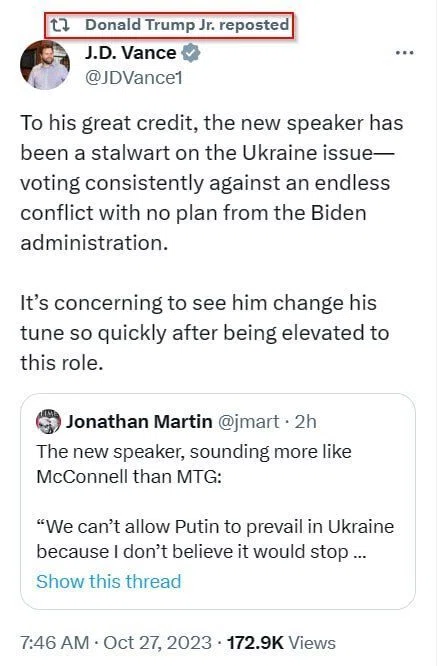438x666 pixels.
Task: Click the Jonathan Martin name in quote
Action: click(x=139, y=422)
